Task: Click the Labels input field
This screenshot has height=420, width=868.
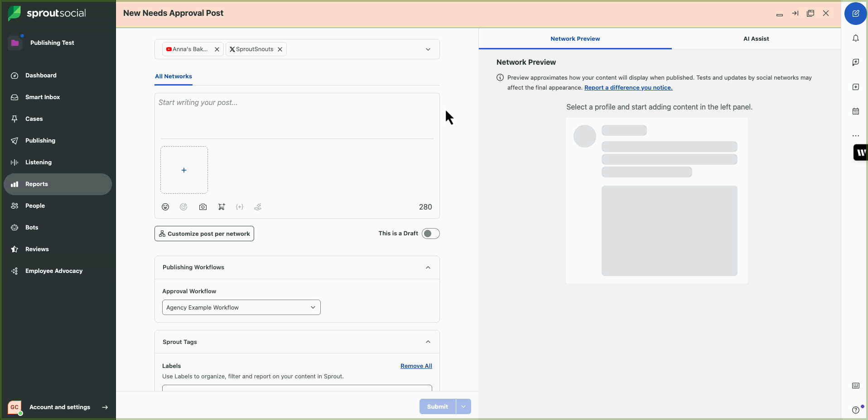Action: point(297,388)
